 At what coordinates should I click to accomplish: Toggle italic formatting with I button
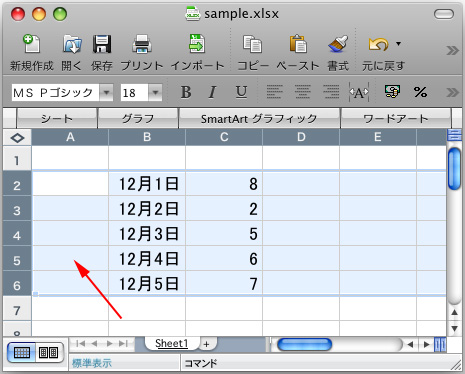[x=212, y=92]
